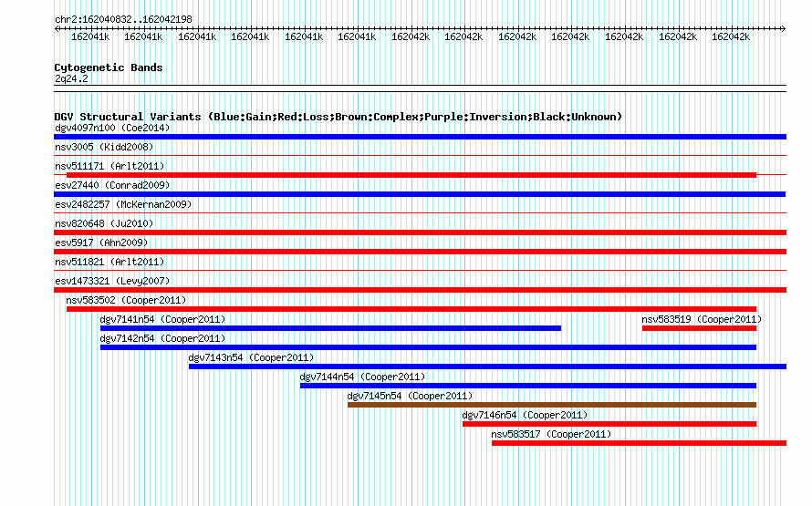This screenshot has height=506, width=812.
Task: Open the dgv7142n54 (Cooper2011) label
Action: [162, 338]
